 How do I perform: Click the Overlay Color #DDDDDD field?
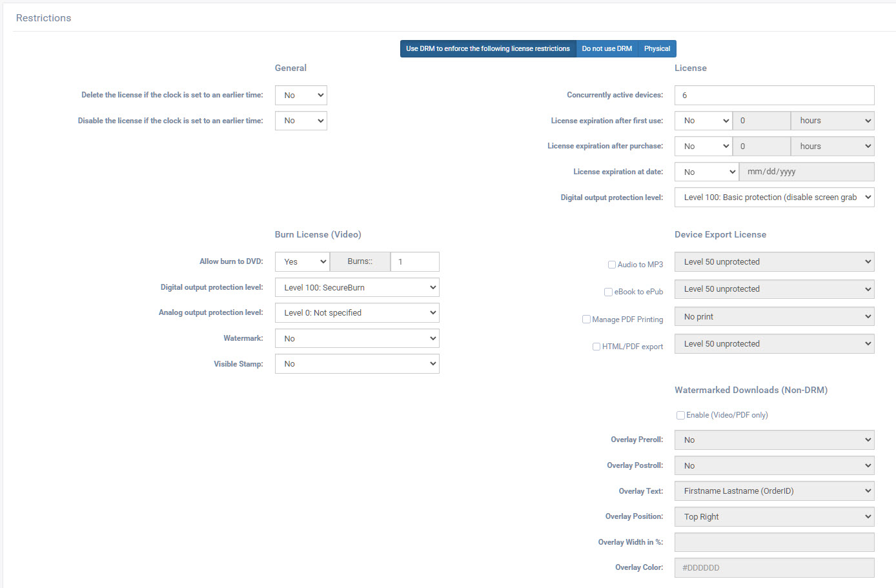pyautogui.click(x=774, y=568)
